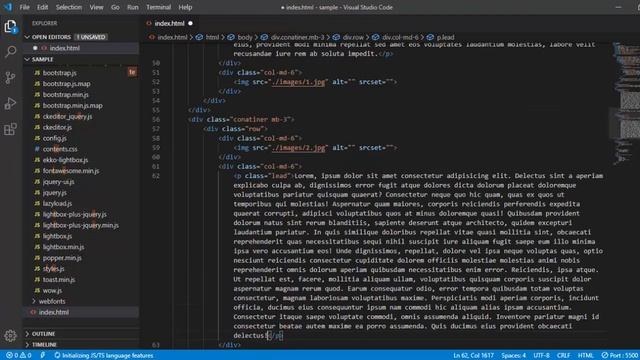Screen dimensions: 640x360
Task: Open fontawesome.min.js file
Action: click(71, 171)
